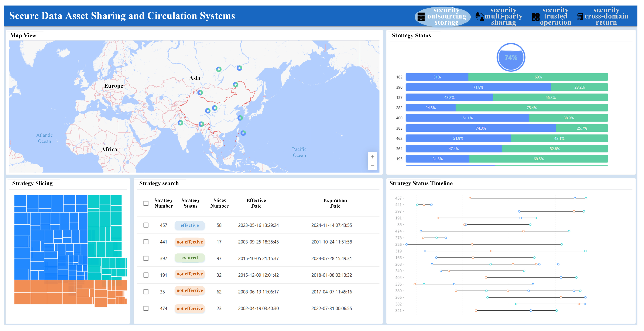Click the first orange point on timeline row 457
This screenshot has width=644, height=331.
pyautogui.click(x=470, y=198)
